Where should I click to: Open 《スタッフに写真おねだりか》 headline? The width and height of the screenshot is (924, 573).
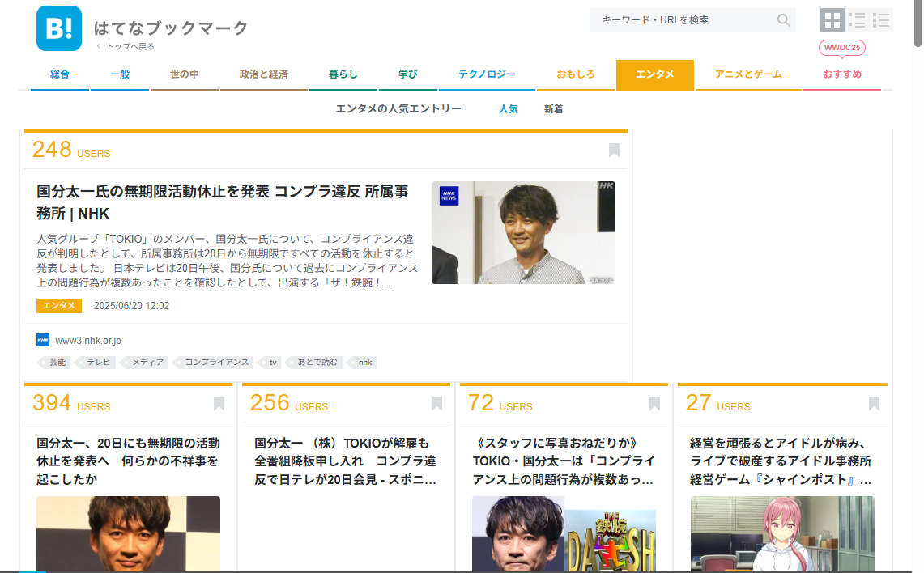564,461
